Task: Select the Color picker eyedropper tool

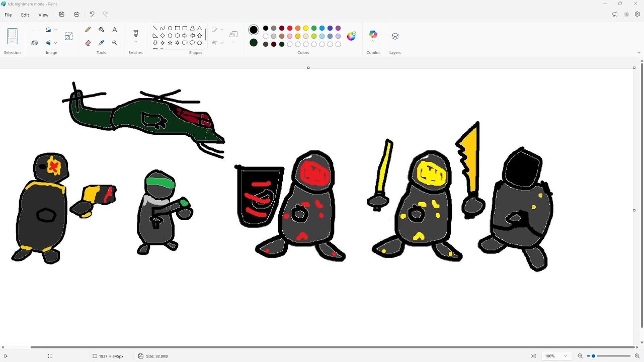Action: [101, 43]
